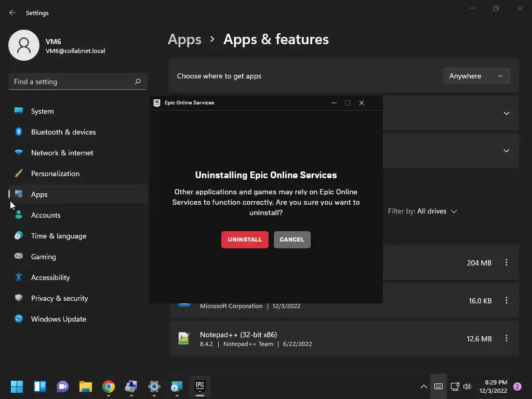
Task: Click the VM6 user avatar
Action: [x=24, y=45]
